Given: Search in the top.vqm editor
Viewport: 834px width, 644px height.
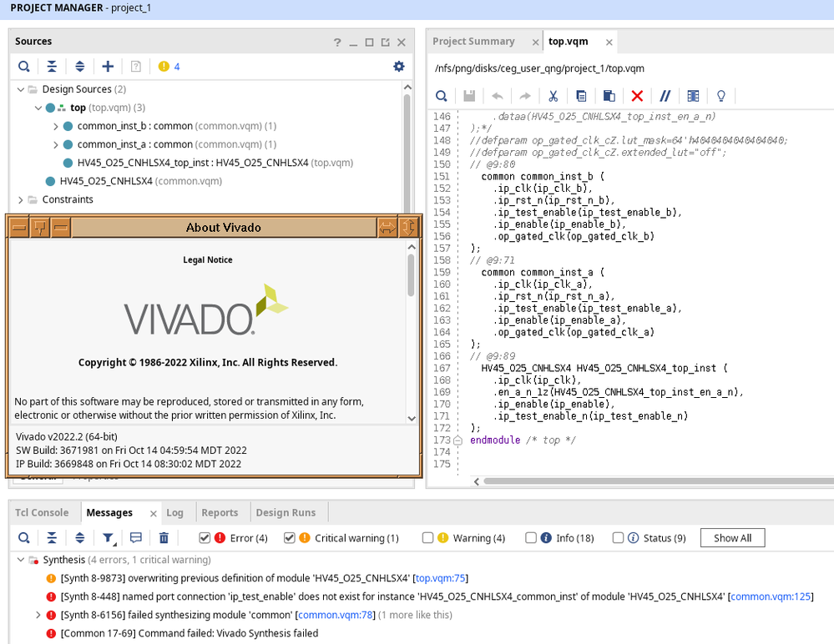Looking at the screenshot, I should [x=442, y=96].
